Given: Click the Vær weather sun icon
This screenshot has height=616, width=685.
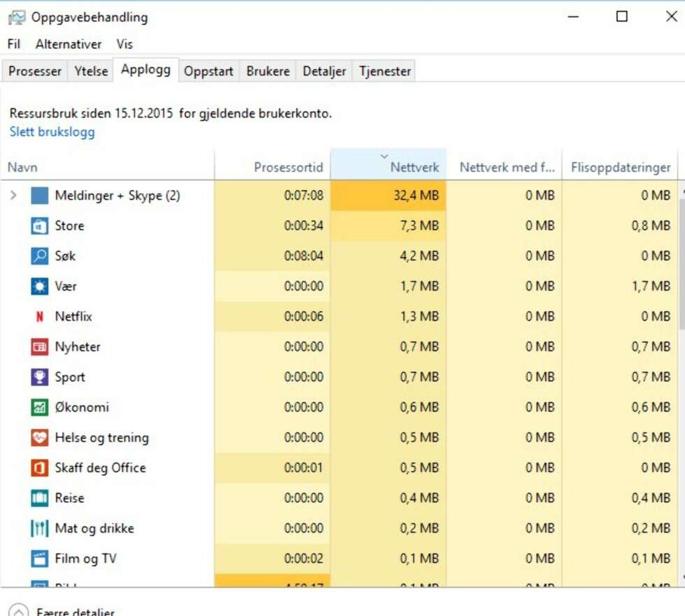Looking at the screenshot, I should click(x=39, y=286).
